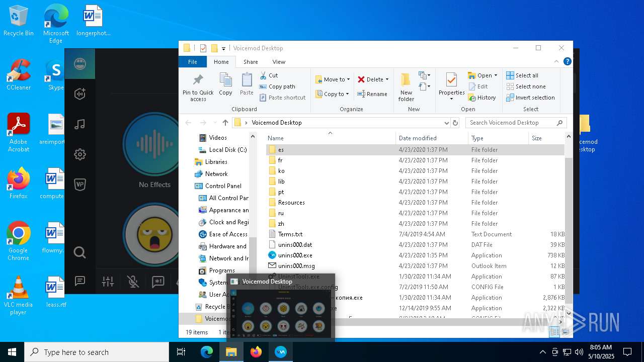Click Paste shortcut in ribbon
Image resolution: width=644 pixels, height=362 pixels.
click(x=282, y=98)
